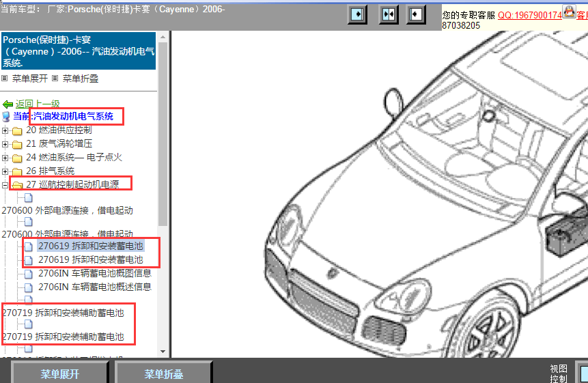Click the third panel layout icon in header
588x383 pixels.
(x=416, y=14)
